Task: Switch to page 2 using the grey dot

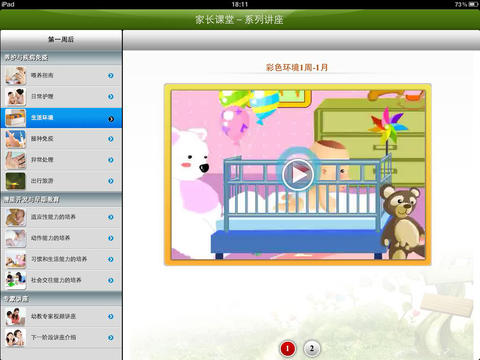Action: [311, 349]
